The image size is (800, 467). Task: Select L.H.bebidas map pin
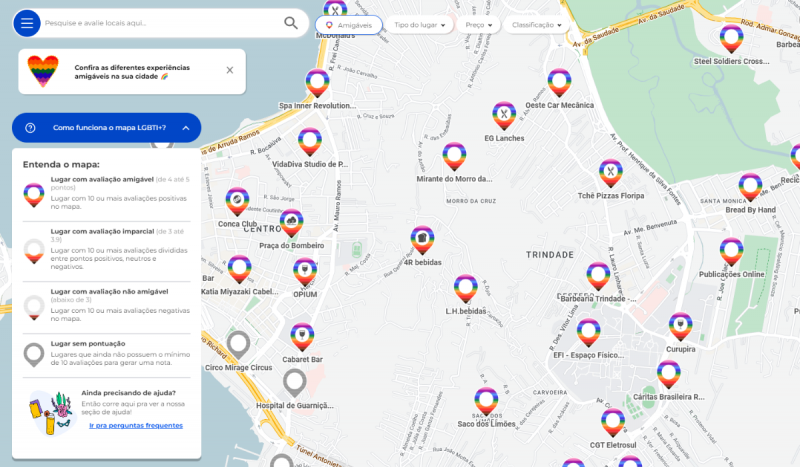pyautogui.click(x=465, y=289)
